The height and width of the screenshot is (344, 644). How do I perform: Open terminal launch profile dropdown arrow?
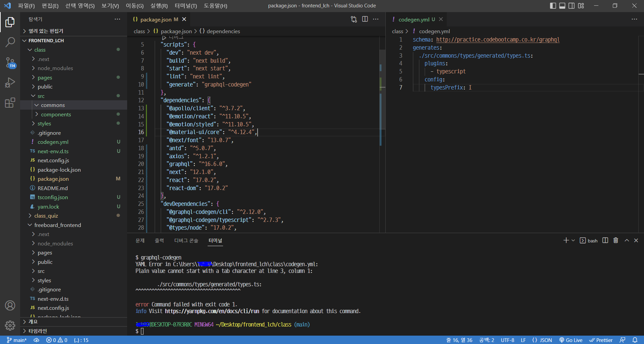pos(573,240)
